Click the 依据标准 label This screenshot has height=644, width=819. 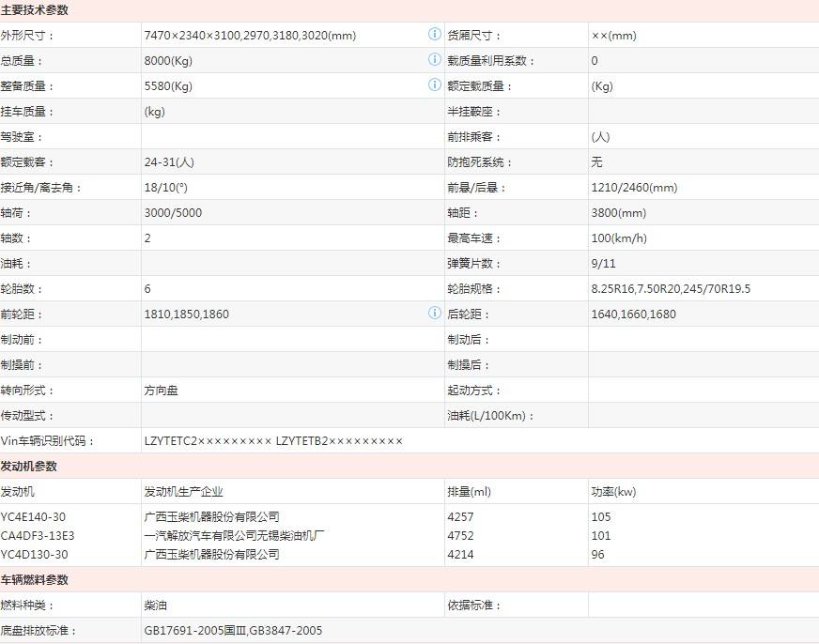pyautogui.click(x=473, y=606)
